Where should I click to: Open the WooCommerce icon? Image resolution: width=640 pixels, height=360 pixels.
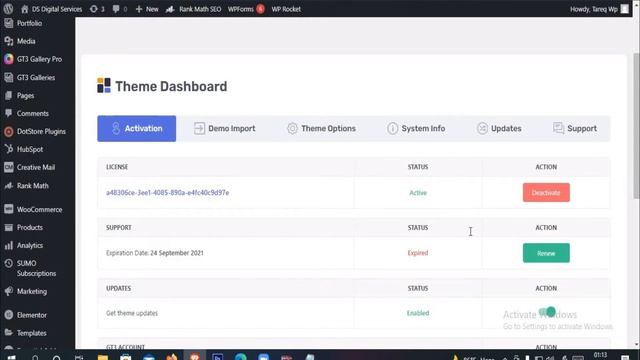[9, 209]
